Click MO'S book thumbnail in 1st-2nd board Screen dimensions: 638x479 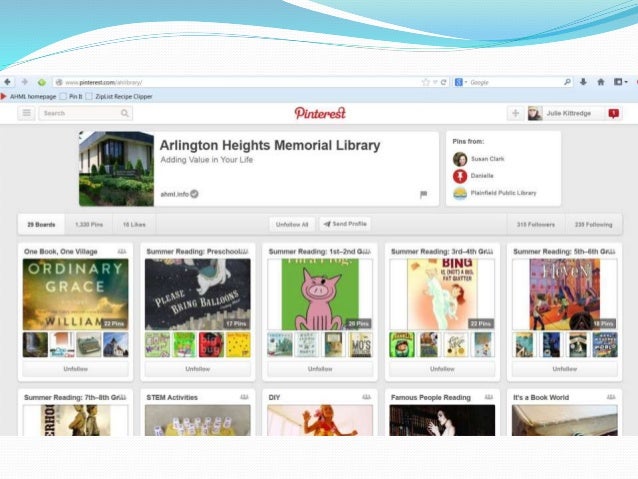coord(360,345)
